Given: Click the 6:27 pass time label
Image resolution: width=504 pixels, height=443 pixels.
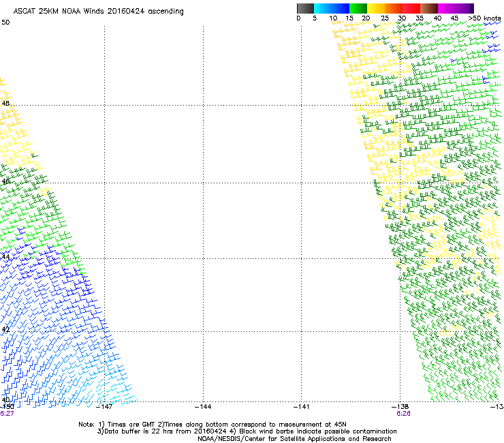Looking at the screenshot, I should [7, 414].
